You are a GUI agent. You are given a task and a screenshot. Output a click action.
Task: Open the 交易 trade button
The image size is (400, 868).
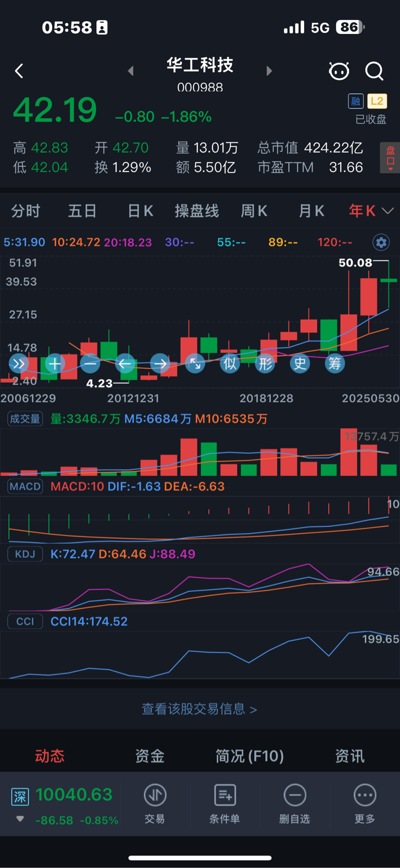tap(155, 804)
